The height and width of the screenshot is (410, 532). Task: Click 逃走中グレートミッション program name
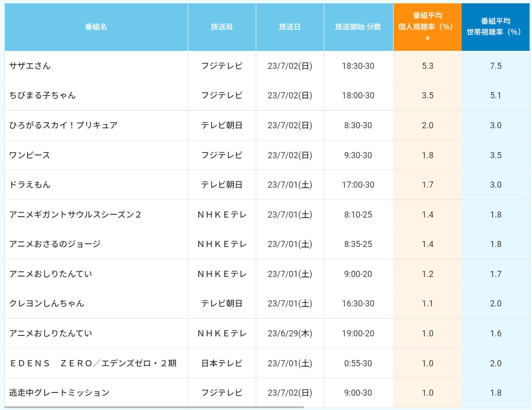[x=59, y=393]
